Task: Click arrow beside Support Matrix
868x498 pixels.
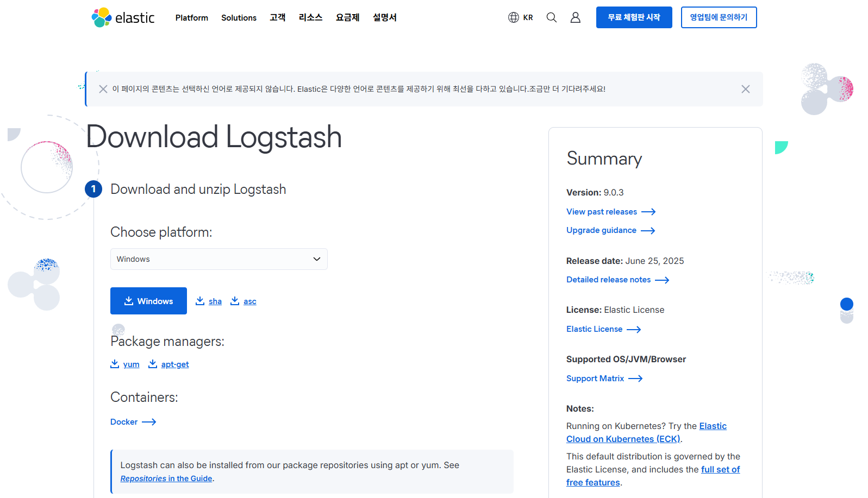Action: (x=635, y=379)
